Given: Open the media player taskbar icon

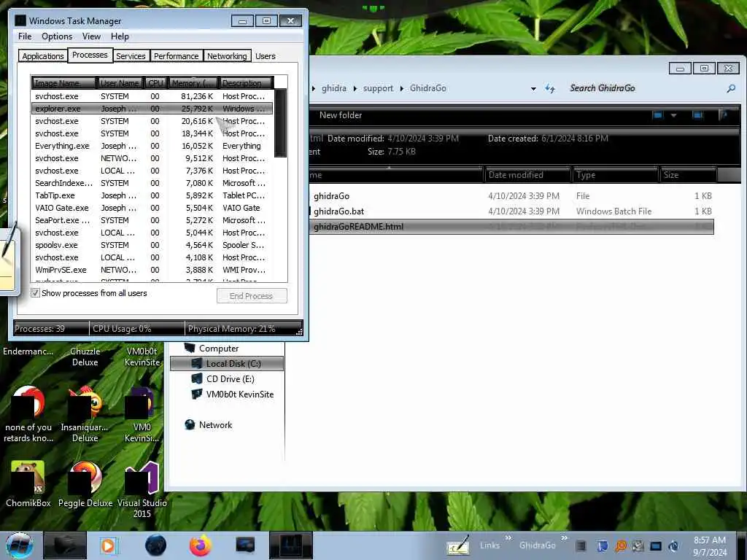Looking at the screenshot, I should [x=109, y=545].
